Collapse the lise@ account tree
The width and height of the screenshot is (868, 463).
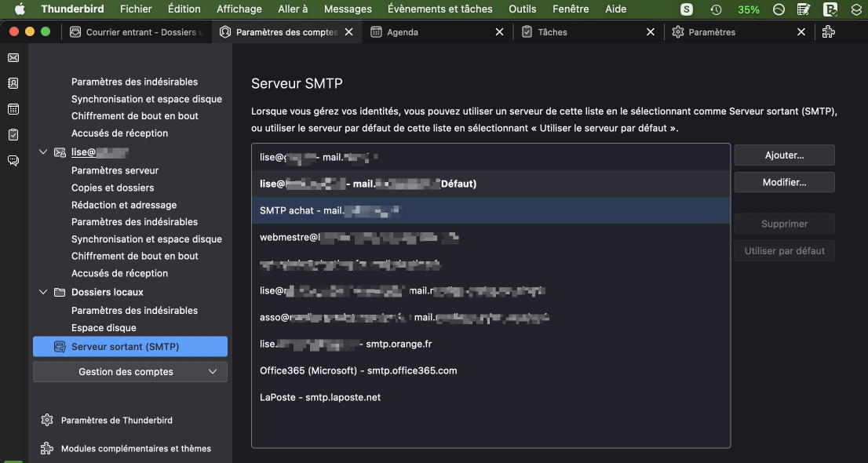pos(43,152)
